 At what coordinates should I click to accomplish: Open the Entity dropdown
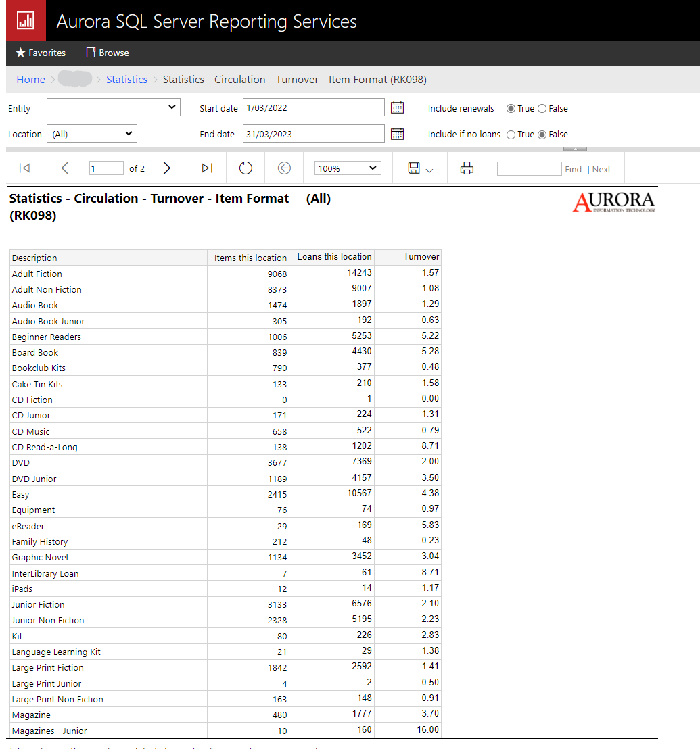click(113, 107)
